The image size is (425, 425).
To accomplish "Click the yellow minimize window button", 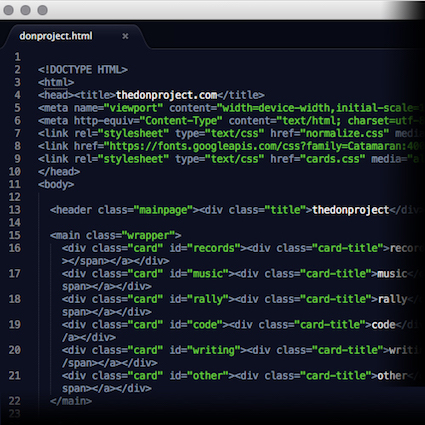I will pyautogui.click(x=25, y=10).
